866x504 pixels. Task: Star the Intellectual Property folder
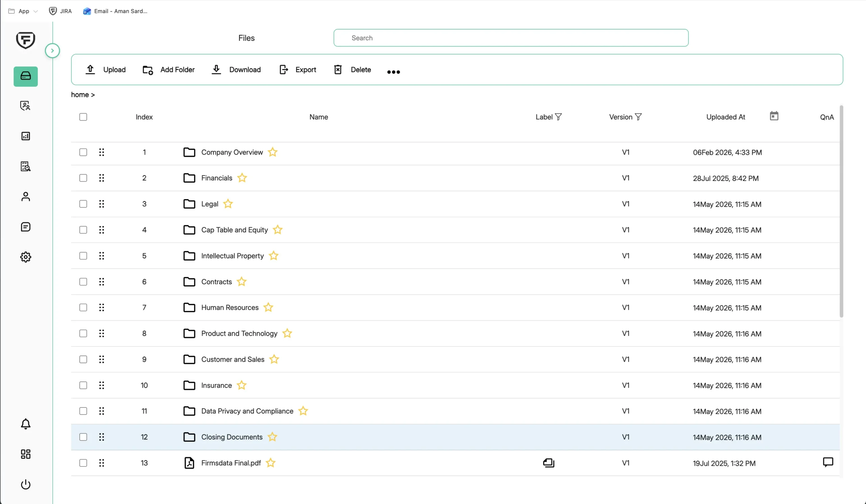(x=274, y=256)
